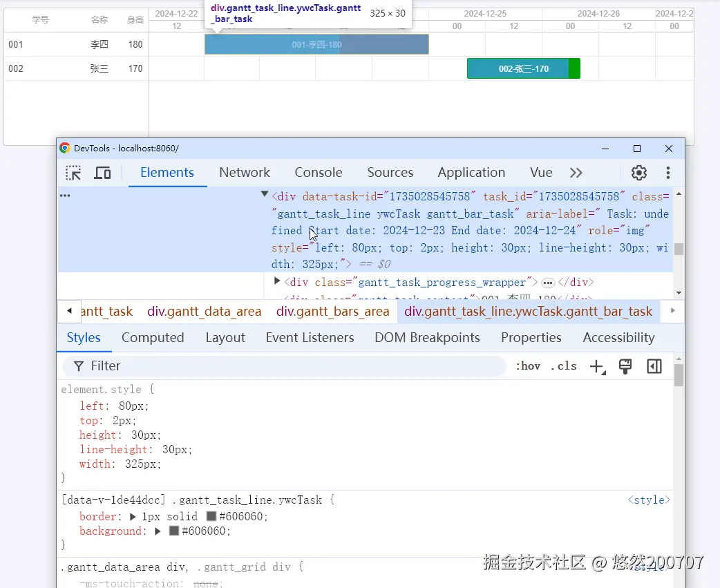This screenshot has width=720, height=588.
Task: Add a new style rule plus icon
Action: pos(598,366)
